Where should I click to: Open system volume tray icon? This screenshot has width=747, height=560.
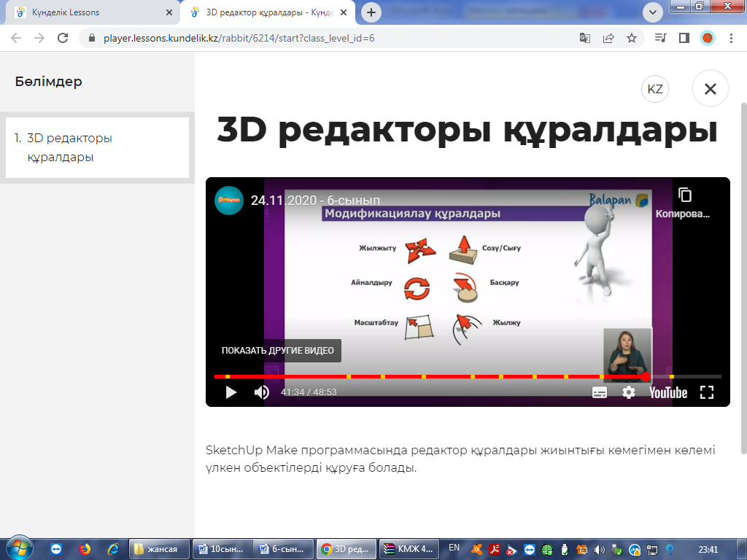600,550
